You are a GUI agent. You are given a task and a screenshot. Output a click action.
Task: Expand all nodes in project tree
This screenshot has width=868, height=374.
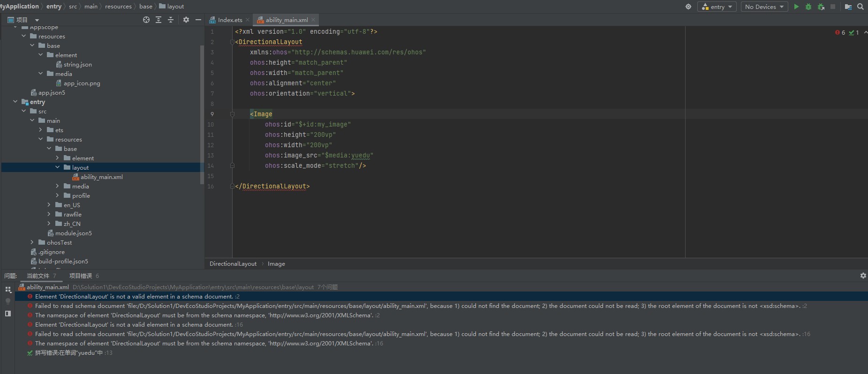pos(159,20)
